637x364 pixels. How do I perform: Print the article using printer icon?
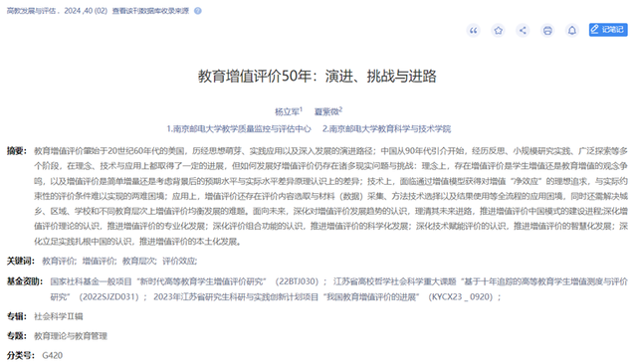(x=547, y=31)
